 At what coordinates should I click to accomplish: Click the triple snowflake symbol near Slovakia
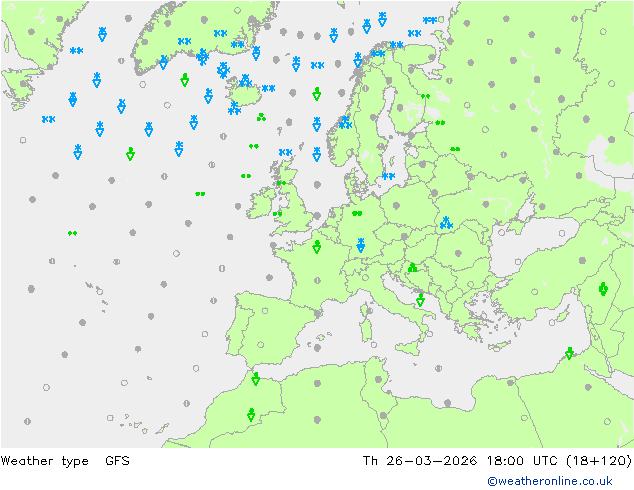coord(446,222)
